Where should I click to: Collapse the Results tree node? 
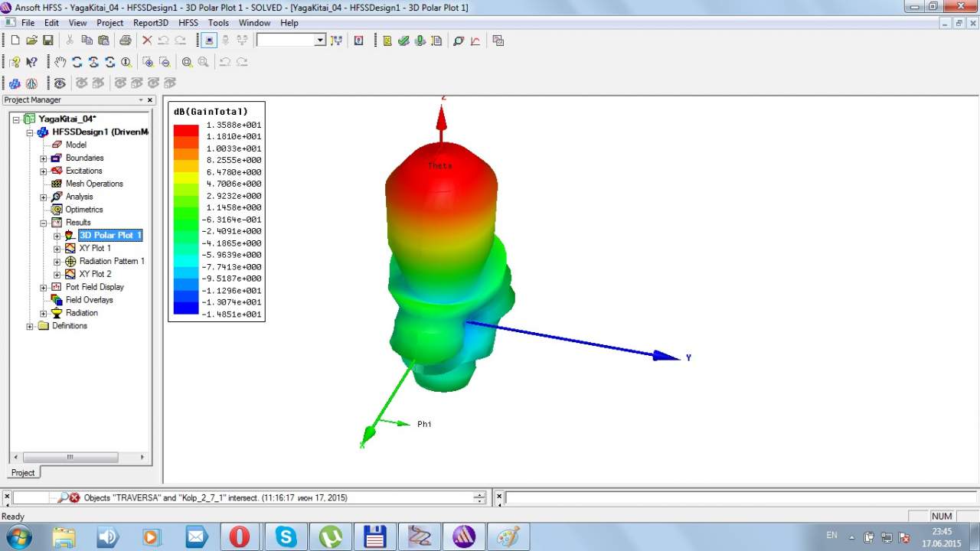(44, 223)
